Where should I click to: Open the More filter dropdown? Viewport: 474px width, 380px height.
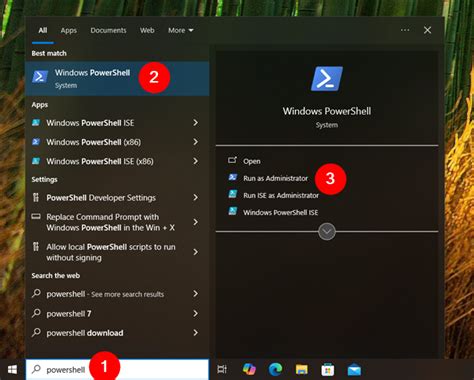click(x=181, y=30)
